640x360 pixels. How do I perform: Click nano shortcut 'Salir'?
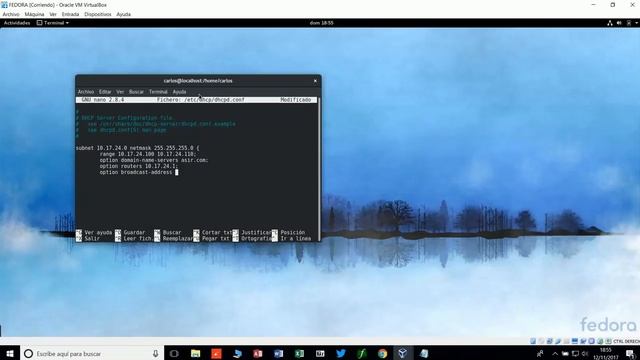click(88, 238)
